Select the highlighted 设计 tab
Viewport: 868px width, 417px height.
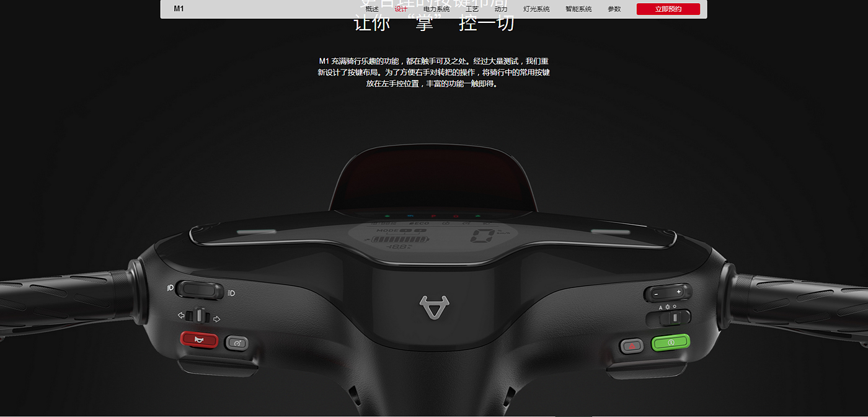[401, 9]
